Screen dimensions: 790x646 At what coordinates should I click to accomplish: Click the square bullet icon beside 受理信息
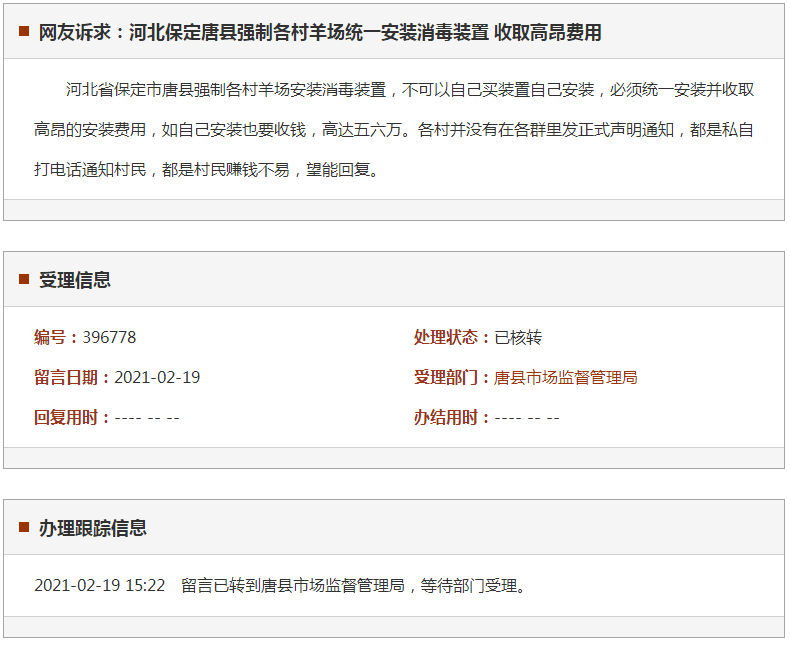(24, 279)
